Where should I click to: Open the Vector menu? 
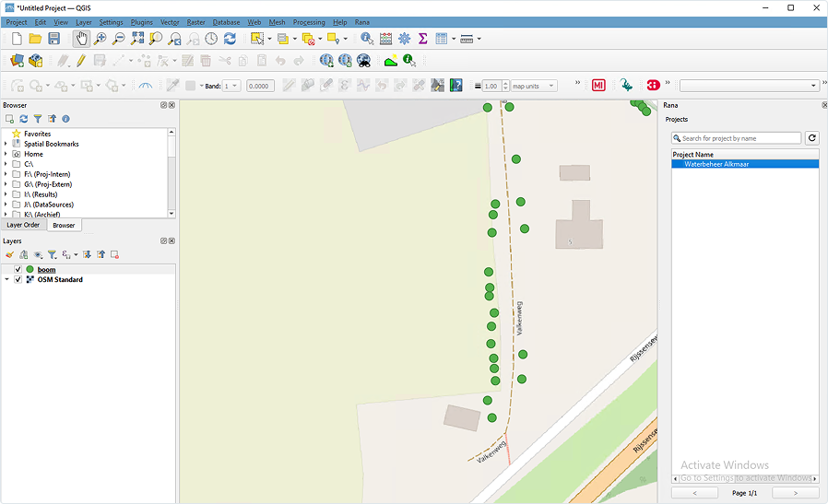170,21
